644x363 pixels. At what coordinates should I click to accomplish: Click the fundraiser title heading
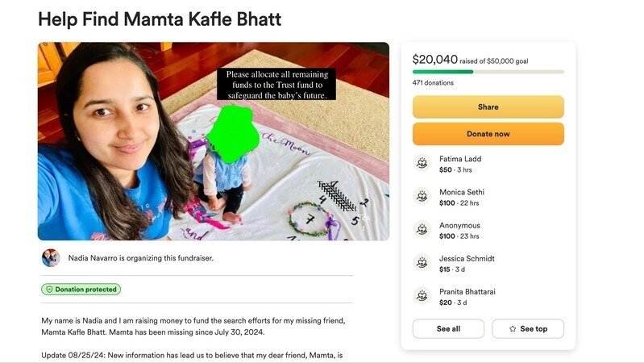point(160,19)
